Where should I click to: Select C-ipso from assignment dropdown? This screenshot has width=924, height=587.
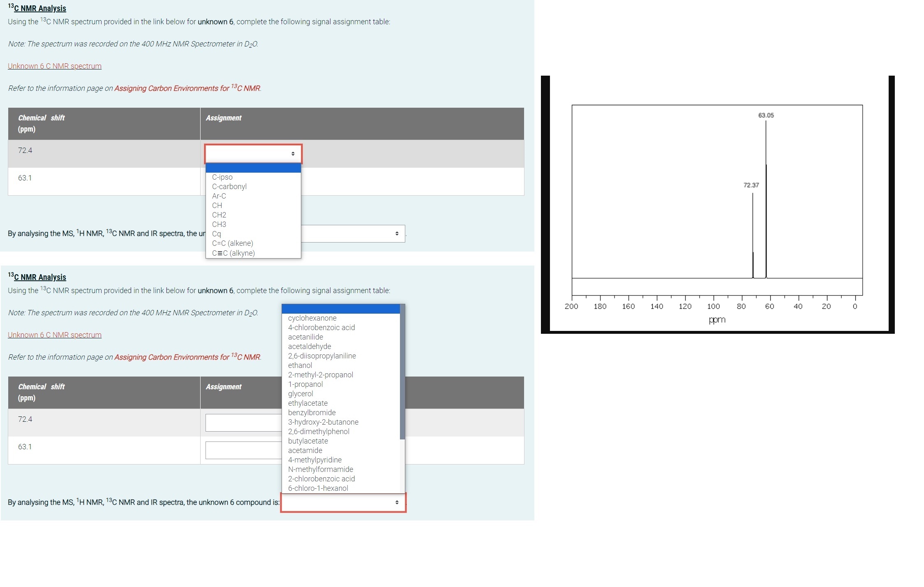222,177
